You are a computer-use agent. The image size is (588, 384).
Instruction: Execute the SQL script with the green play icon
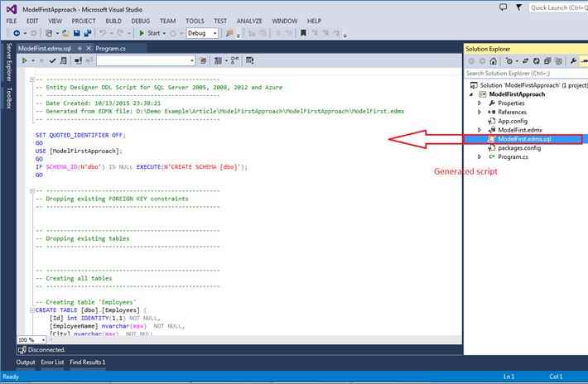[x=24, y=60]
